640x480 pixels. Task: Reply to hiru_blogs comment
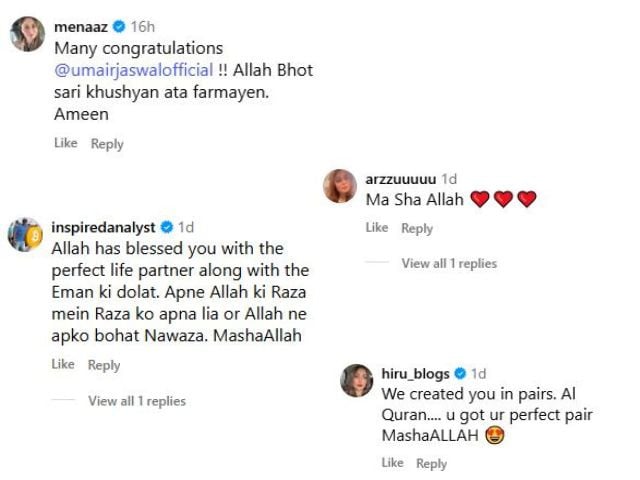tap(431, 463)
